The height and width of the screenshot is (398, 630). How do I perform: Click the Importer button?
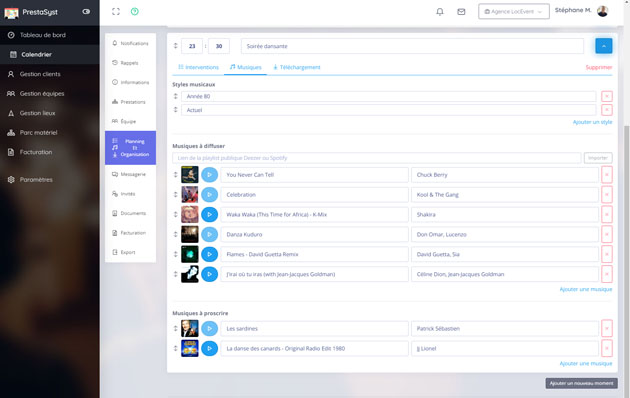(598, 158)
